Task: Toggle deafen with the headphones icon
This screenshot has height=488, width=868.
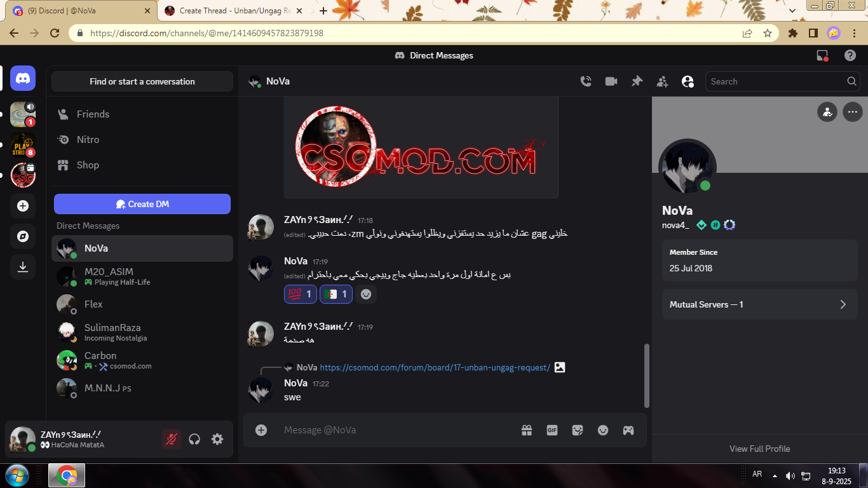Action: (x=194, y=439)
